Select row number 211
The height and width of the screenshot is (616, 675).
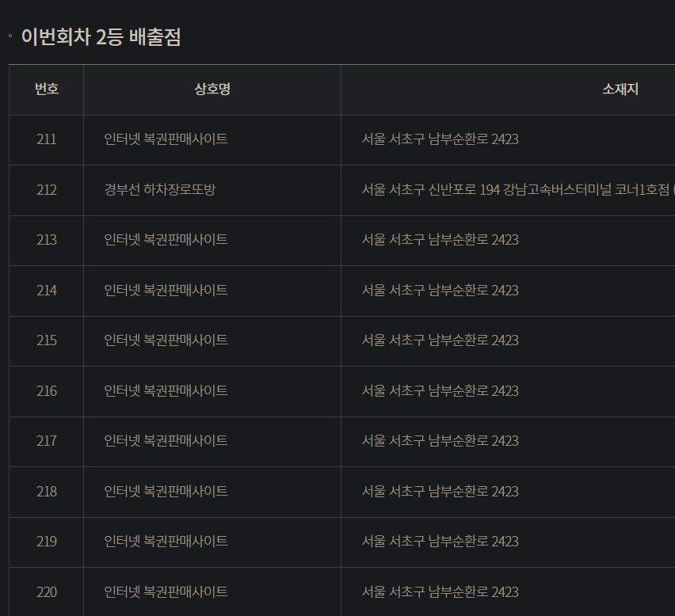(47, 139)
